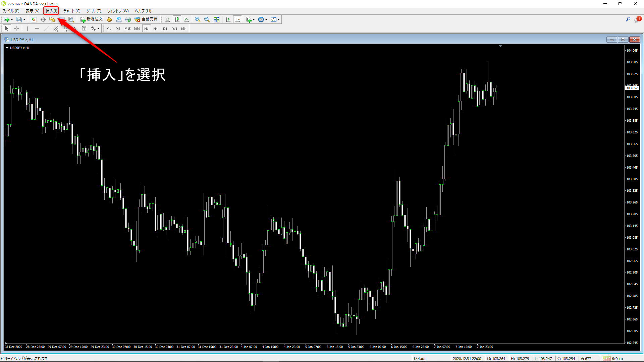The height and width of the screenshot is (362, 644).
Task: Switch timeframe to M30
Action: tap(137, 29)
